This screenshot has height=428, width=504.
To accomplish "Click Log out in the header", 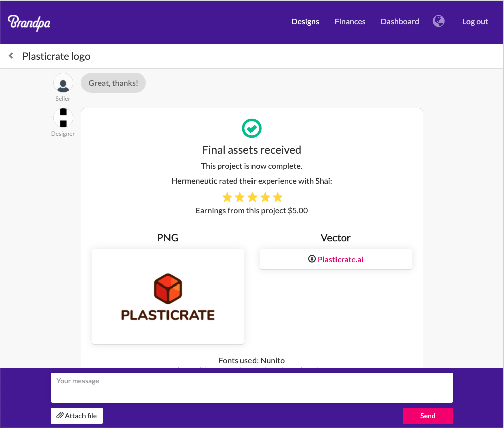I will point(475,22).
